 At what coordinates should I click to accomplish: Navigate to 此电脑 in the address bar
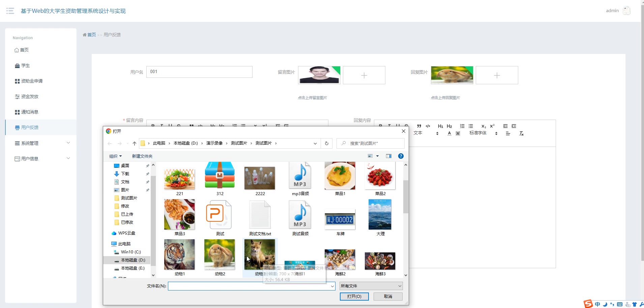tap(159, 143)
